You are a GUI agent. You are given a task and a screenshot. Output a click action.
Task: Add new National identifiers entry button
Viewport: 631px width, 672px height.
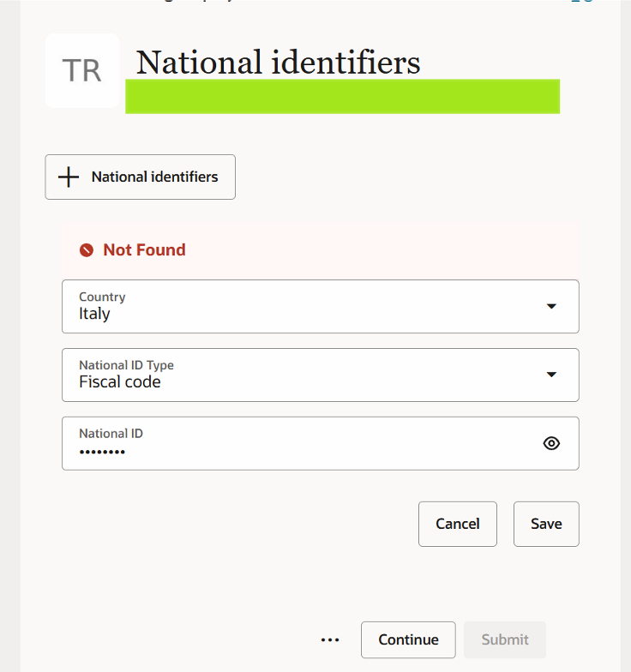[x=141, y=177]
